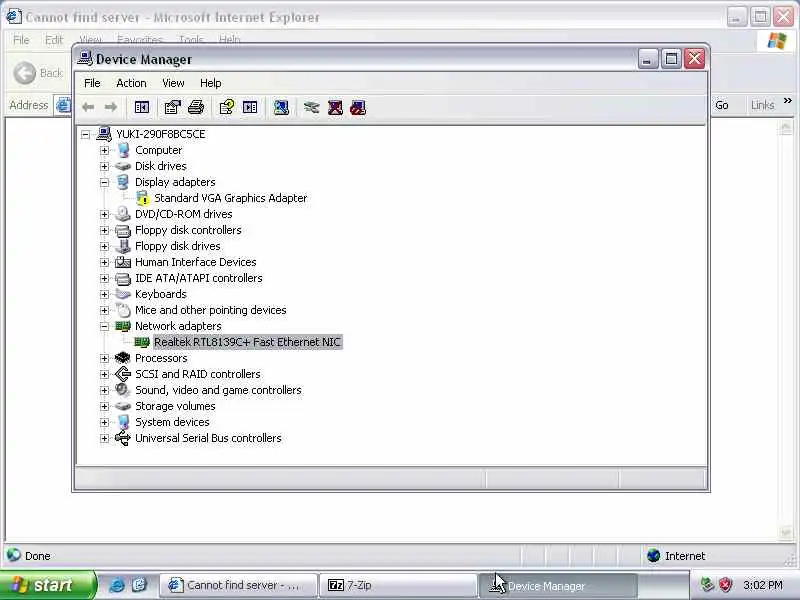Expand Sound, video and game controllers
Viewport: 800px width, 600px height.
105,390
